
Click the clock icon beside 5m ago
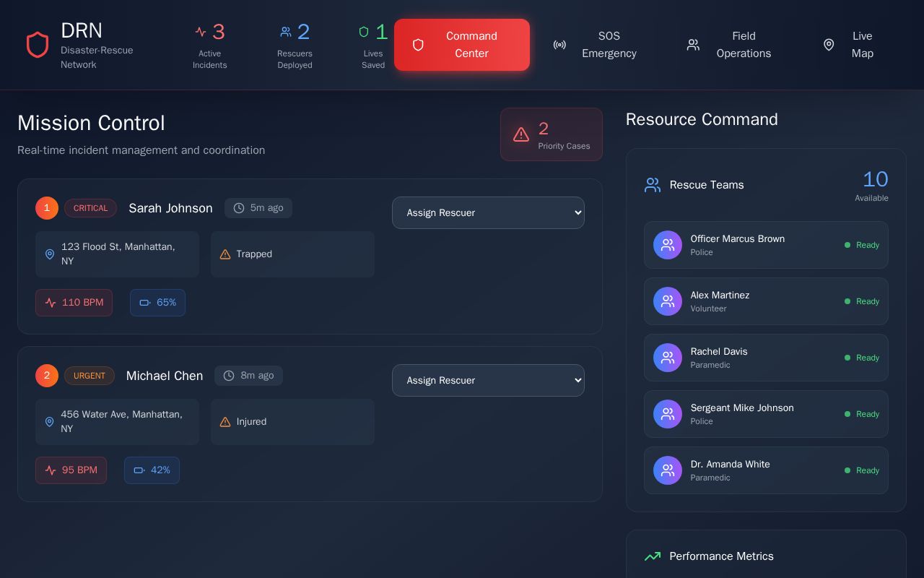pyautogui.click(x=239, y=208)
